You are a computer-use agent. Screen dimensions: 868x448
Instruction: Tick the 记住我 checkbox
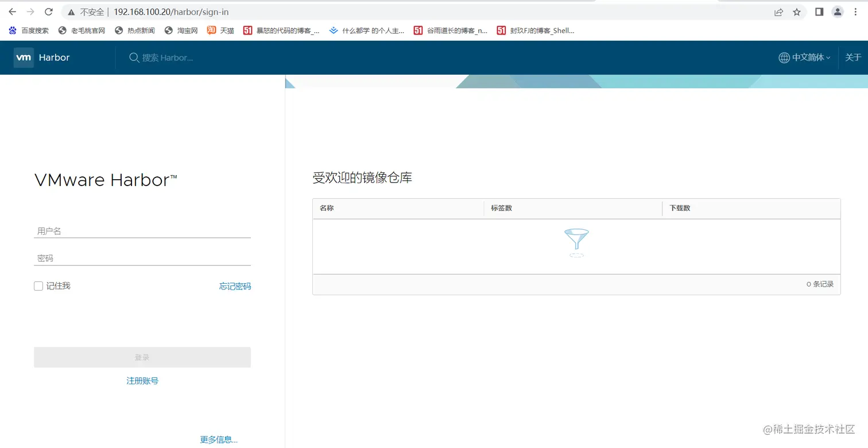pos(38,286)
